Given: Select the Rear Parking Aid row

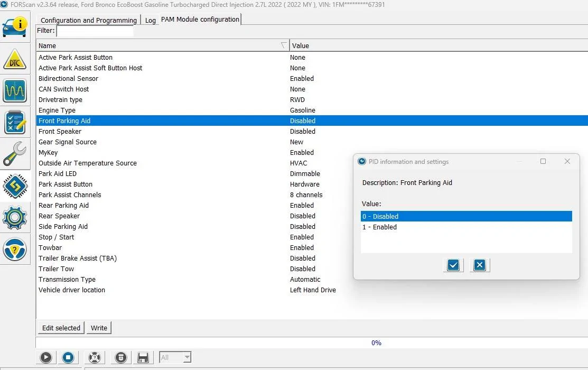Looking at the screenshot, I should point(194,205).
